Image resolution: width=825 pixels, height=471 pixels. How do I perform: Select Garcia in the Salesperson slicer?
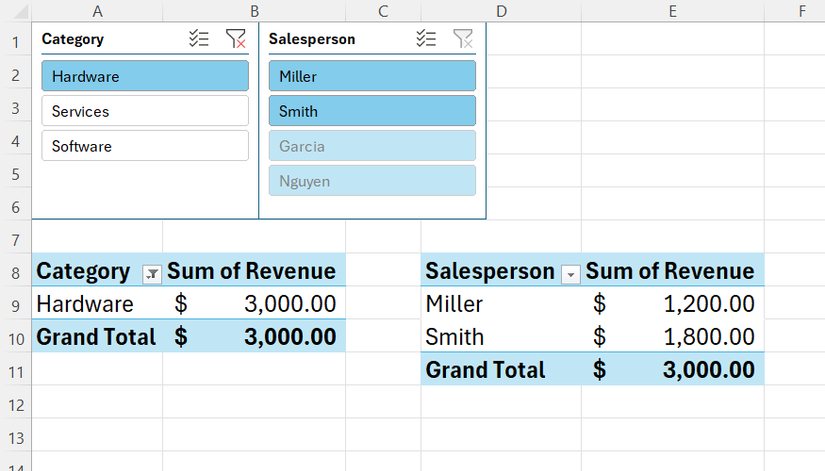pos(372,146)
